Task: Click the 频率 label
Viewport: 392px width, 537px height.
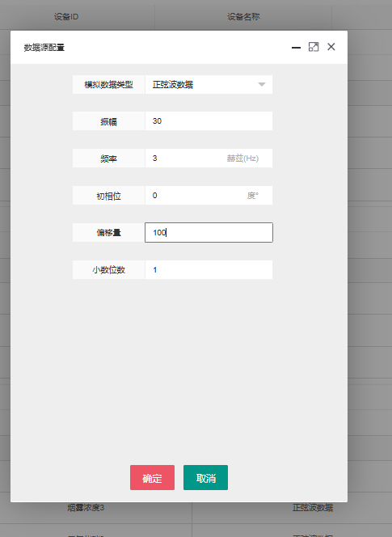Action: [x=108, y=159]
